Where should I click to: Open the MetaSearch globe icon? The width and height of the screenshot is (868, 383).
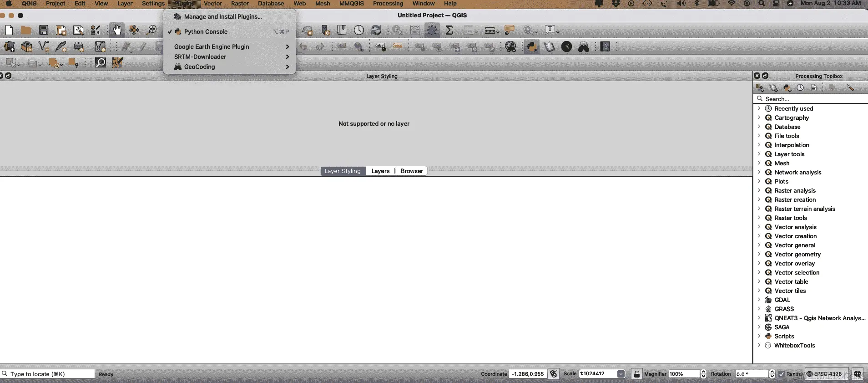tap(510, 46)
